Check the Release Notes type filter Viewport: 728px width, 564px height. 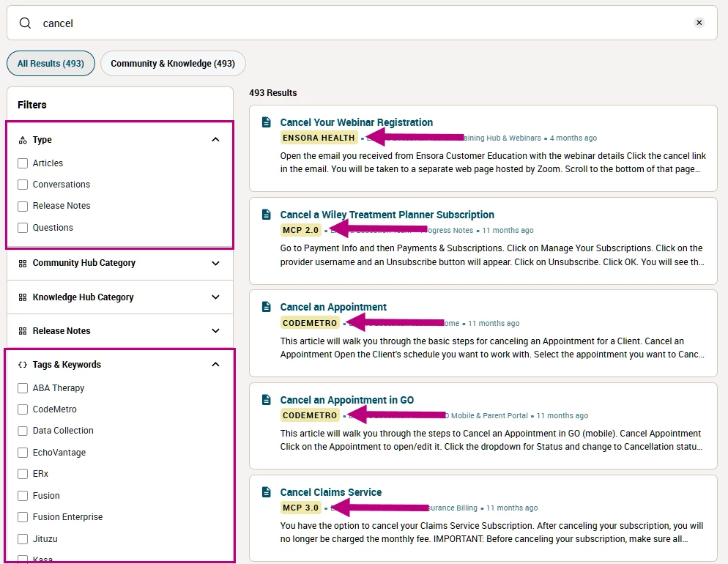point(22,206)
